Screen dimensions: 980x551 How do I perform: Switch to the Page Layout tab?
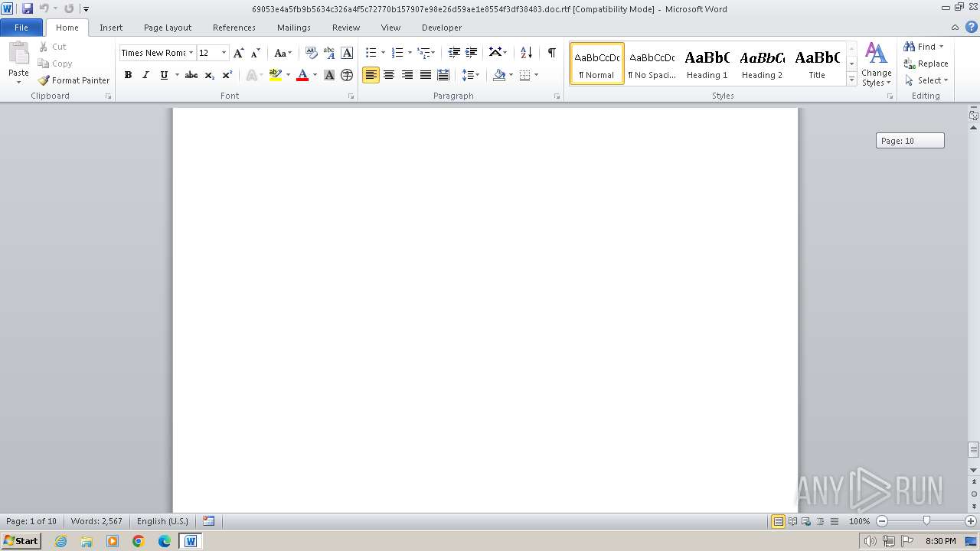[168, 28]
